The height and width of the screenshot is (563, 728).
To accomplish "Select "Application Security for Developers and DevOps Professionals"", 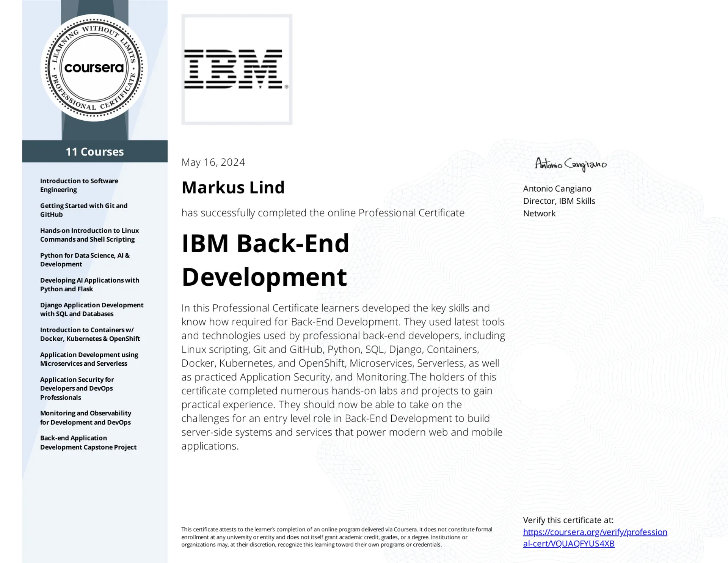I will 77,388.
